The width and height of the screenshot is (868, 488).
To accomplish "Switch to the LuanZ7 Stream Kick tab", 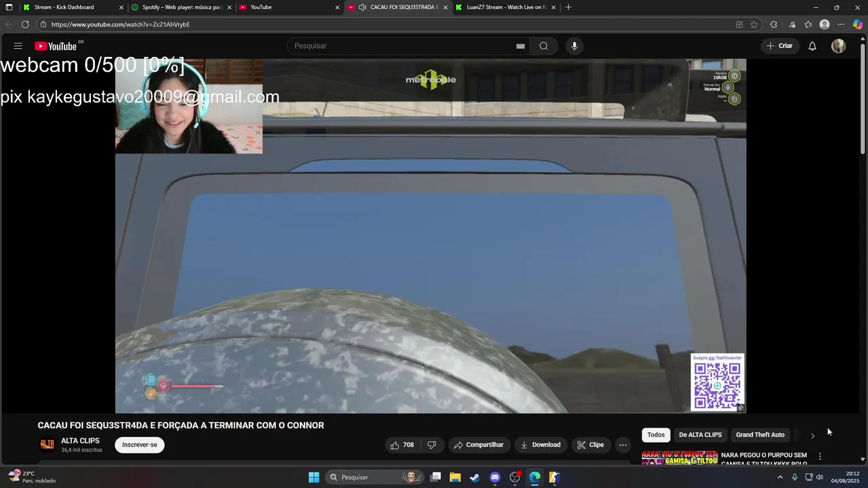I will coord(507,7).
